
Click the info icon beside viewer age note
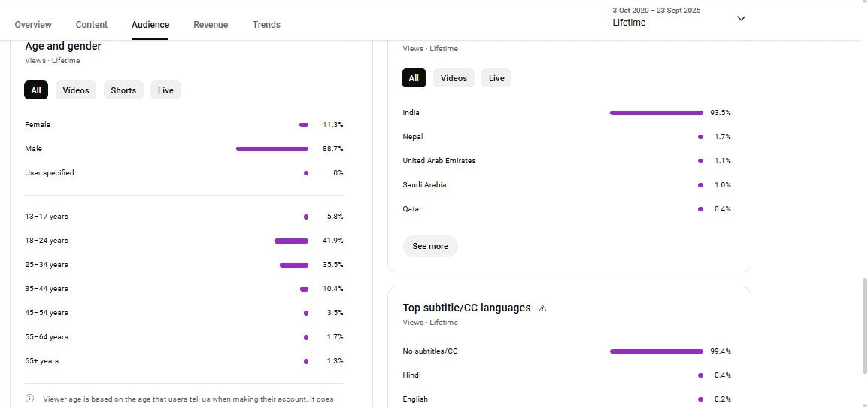tap(29, 399)
